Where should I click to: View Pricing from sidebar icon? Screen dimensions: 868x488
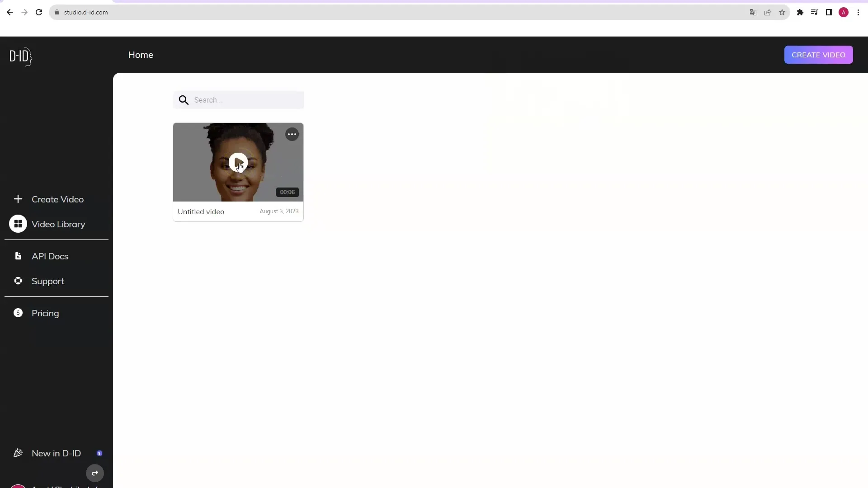point(18,313)
